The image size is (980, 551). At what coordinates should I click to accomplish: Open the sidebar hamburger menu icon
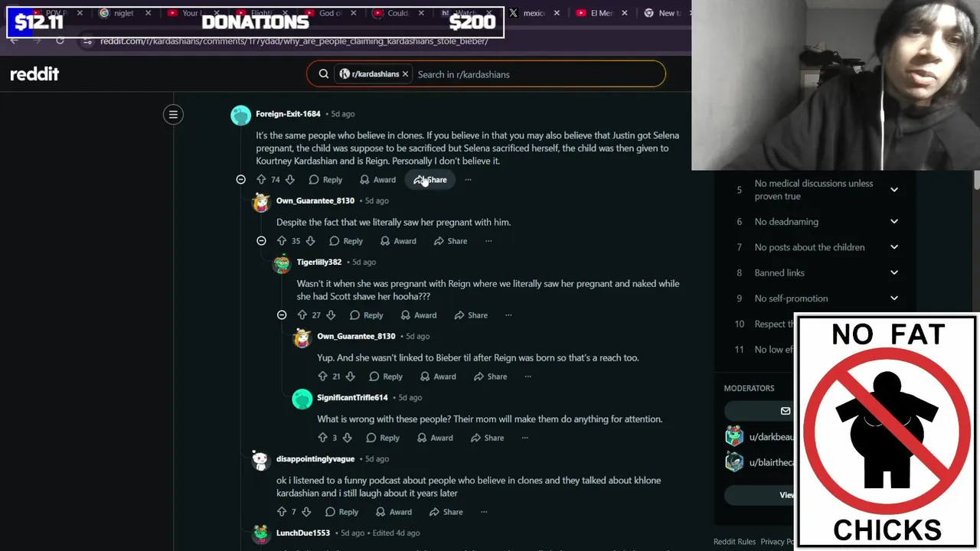tap(173, 115)
